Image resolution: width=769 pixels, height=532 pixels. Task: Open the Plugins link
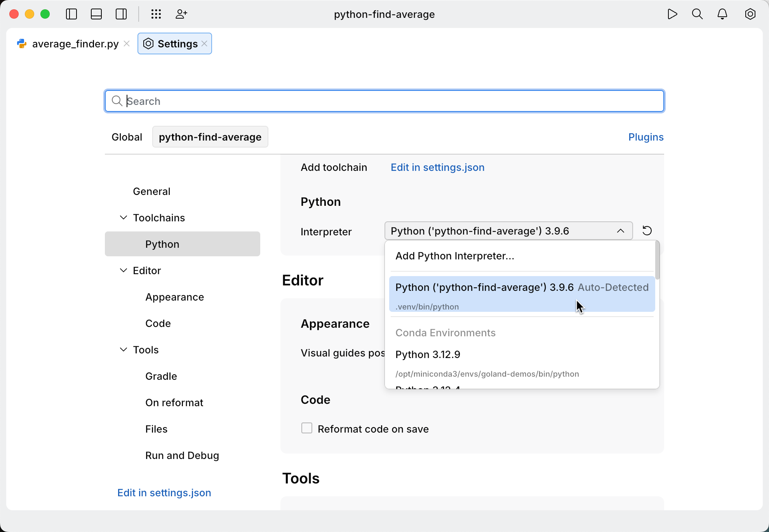[x=645, y=137]
